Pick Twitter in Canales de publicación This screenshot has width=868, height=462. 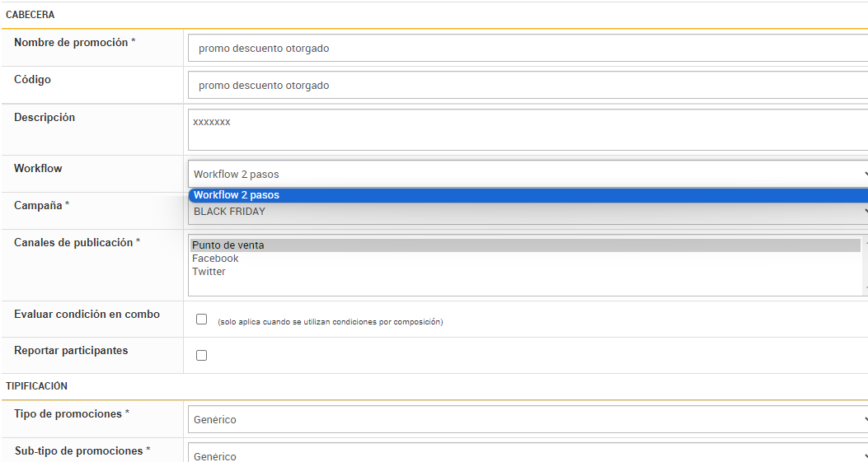(x=209, y=272)
